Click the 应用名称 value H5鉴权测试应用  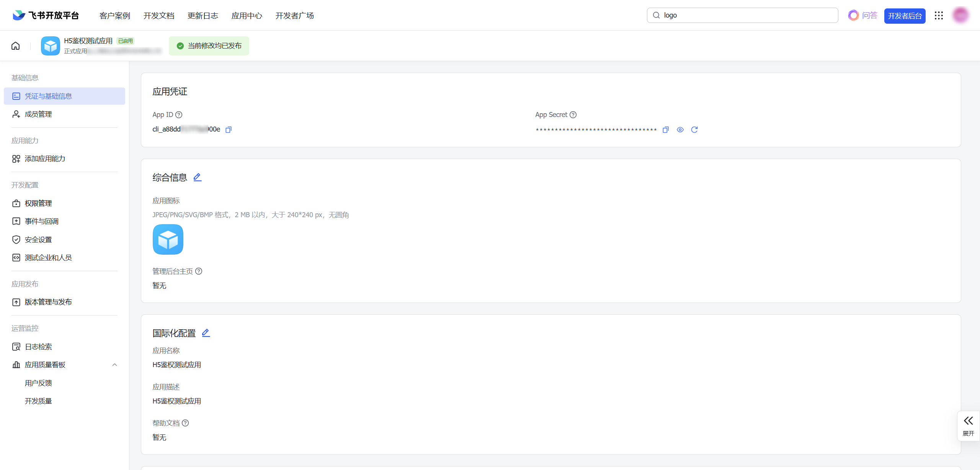(177, 365)
